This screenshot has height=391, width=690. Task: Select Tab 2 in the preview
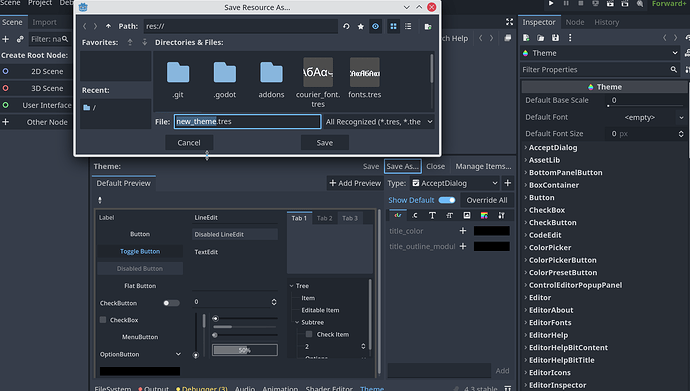click(325, 218)
